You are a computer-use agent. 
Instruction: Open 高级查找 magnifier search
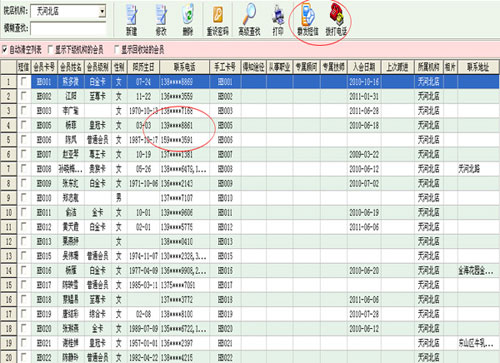pos(249,19)
